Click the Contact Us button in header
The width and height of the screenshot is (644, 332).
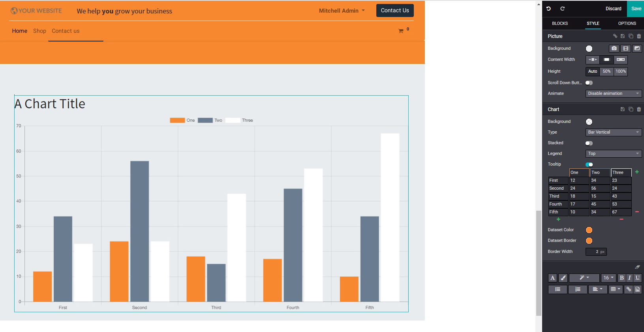click(x=394, y=11)
